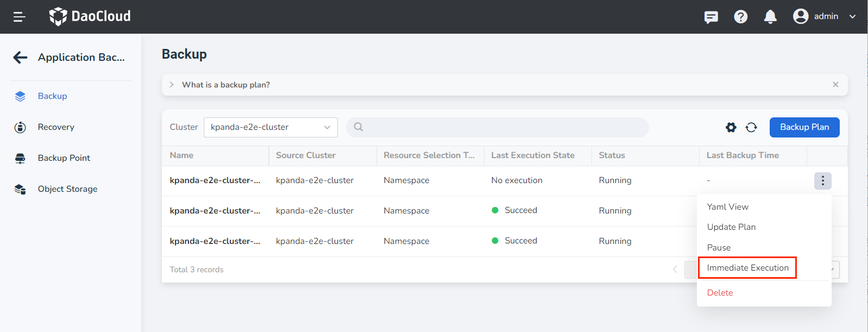This screenshot has width=868, height=332.
Task: Choose Yaml View in the menu
Action: 727,207
